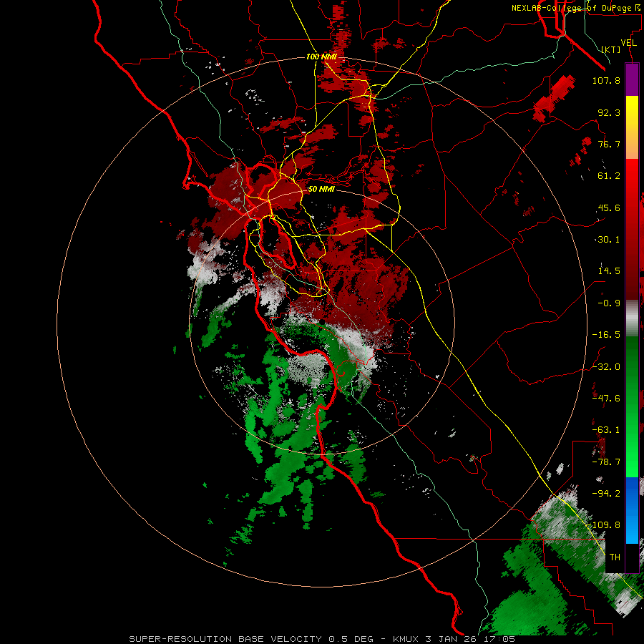Click the 14.5 velocity scale value
The height and width of the screenshot is (644, 644).
(609, 271)
